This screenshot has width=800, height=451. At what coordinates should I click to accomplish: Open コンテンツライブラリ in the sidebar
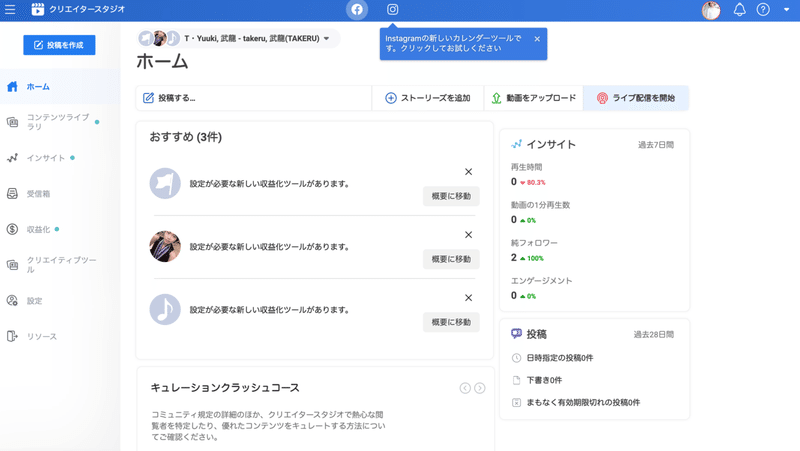(x=60, y=122)
